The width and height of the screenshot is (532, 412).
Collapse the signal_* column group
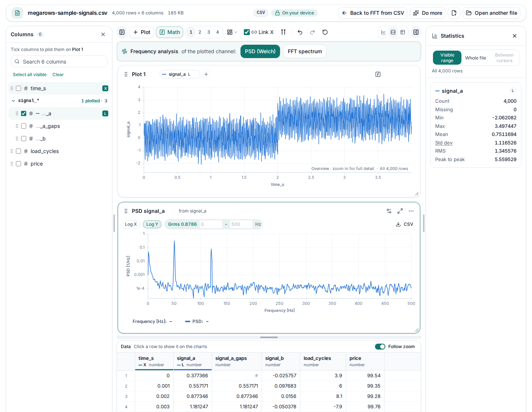(13, 101)
